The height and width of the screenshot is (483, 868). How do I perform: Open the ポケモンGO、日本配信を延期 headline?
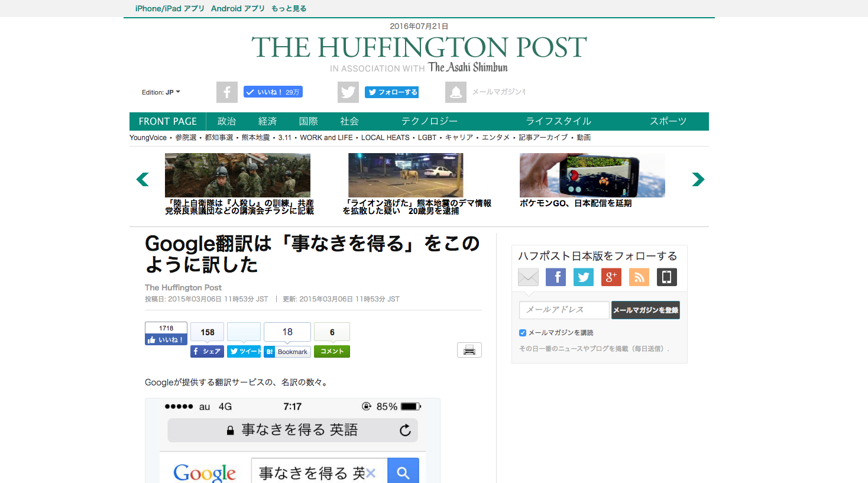[575, 203]
